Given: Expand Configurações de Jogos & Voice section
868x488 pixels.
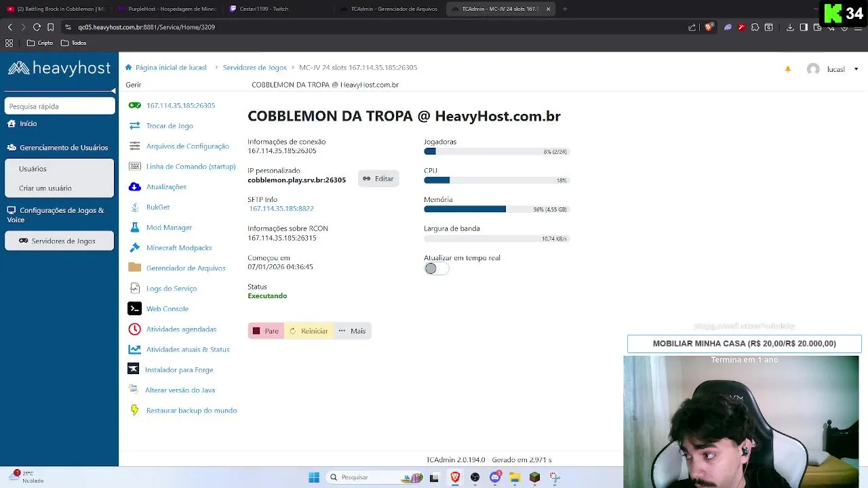Looking at the screenshot, I should click(x=58, y=215).
